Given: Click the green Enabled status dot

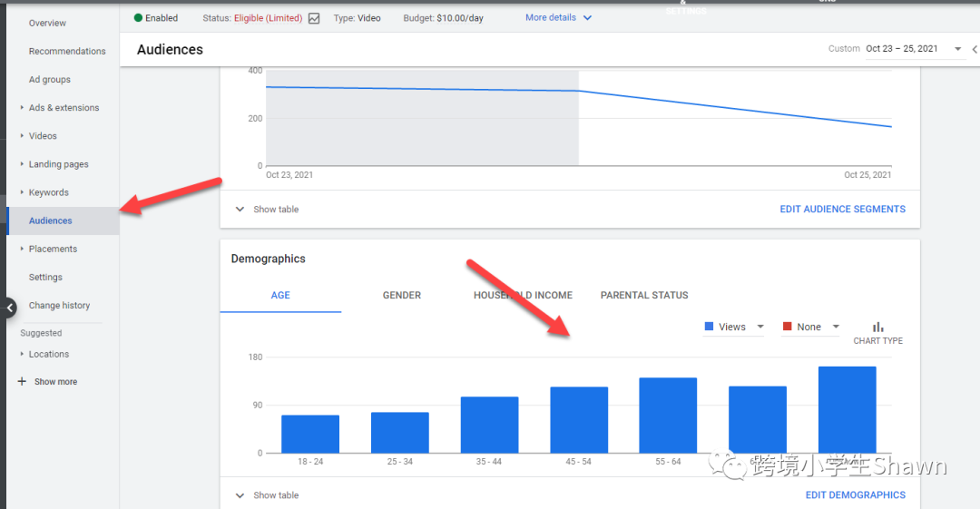Looking at the screenshot, I should (x=138, y=18).
